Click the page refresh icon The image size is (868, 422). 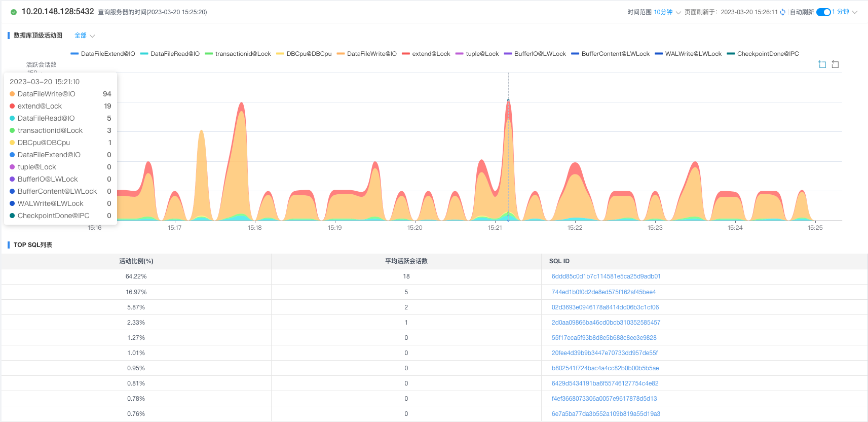point(783,12)
